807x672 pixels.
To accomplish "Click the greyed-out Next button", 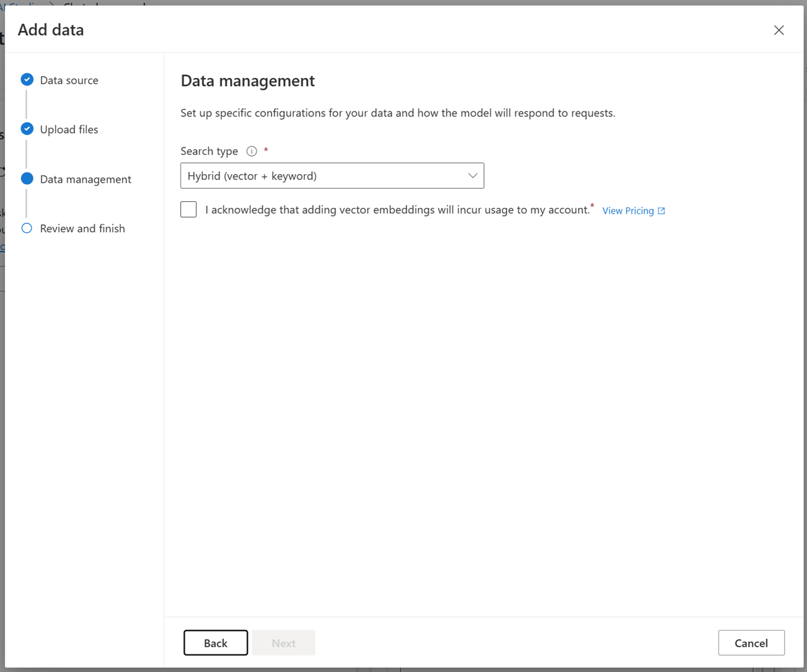I will click(283, 643).
